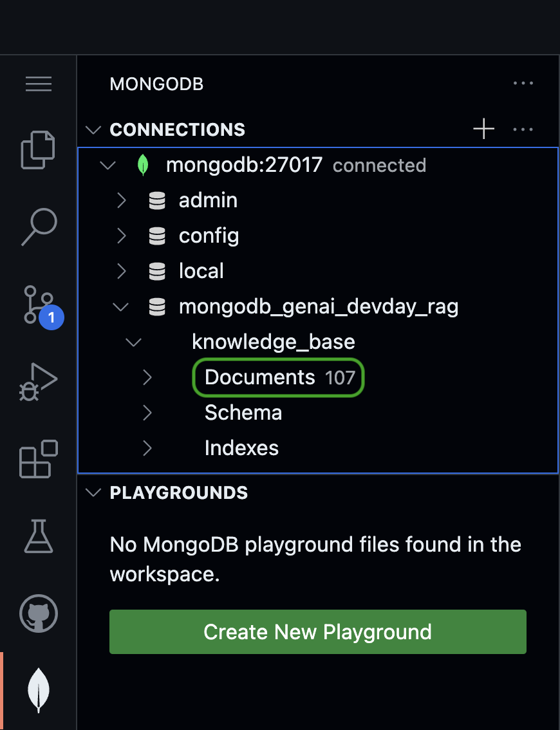This screenshot has width=560, height=730.
Task: Click the 'No MongoDB playground files found' message
Action: click(315, 559)
